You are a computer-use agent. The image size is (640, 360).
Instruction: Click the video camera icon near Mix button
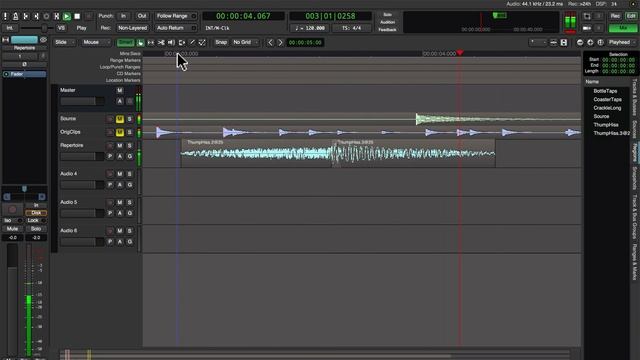coord(587,28)
